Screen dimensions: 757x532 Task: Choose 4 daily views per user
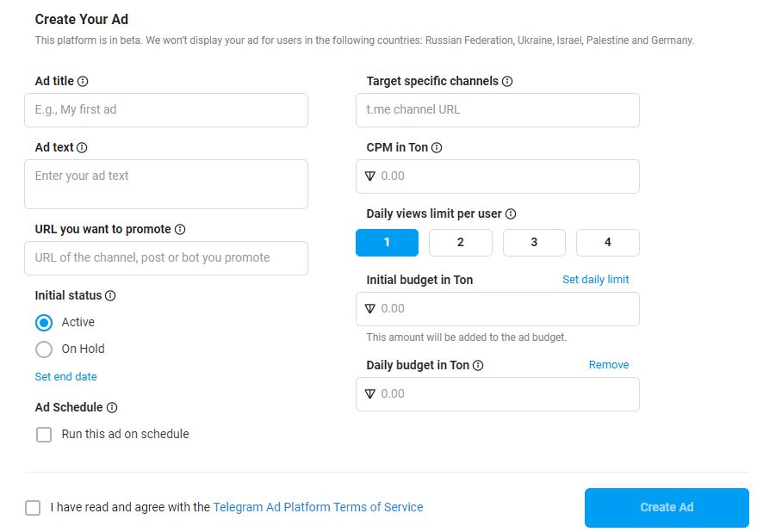click(607, 243)
